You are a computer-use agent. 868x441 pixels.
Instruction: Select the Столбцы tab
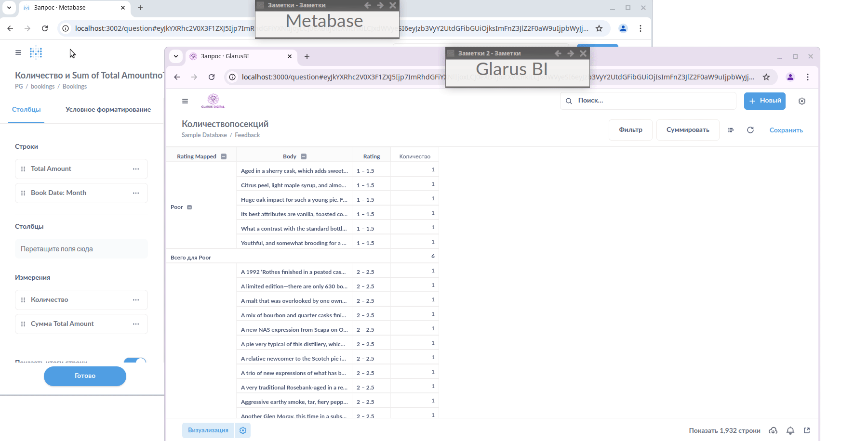click(x=27, y=110)
